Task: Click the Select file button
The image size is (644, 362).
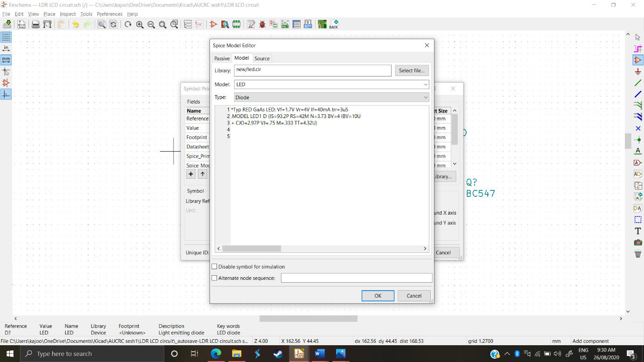Action: [411, 70]
